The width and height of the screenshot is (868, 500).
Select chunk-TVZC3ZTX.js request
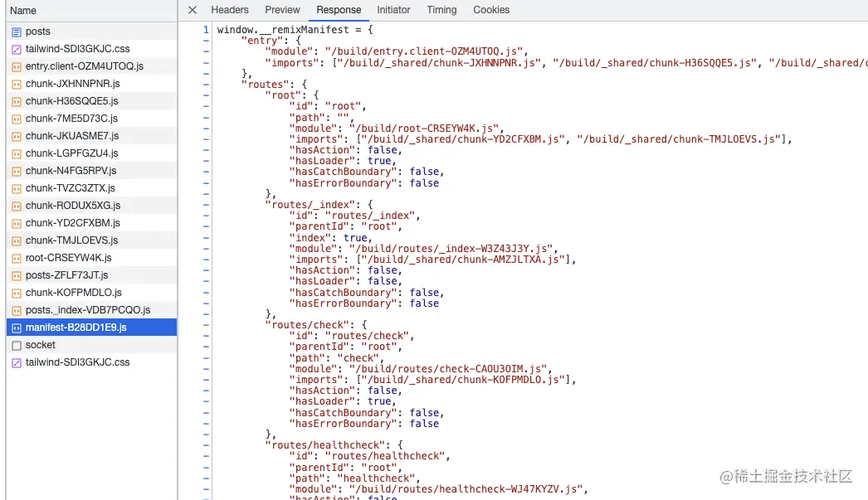click(x=92, y=188)
